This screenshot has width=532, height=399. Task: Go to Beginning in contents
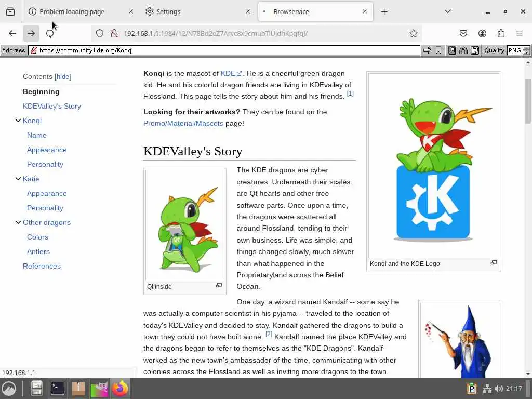[x=41, y=91]
